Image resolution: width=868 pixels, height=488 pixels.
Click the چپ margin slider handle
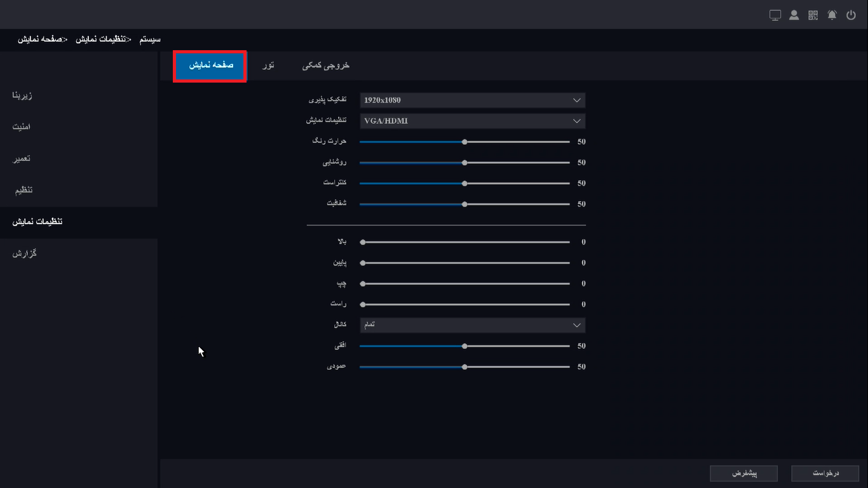[x=363, y=283]
